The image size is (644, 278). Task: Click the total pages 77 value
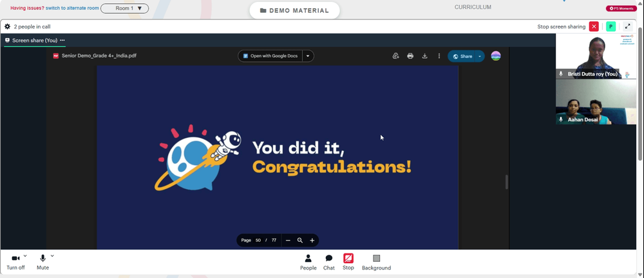coord(274,240)
